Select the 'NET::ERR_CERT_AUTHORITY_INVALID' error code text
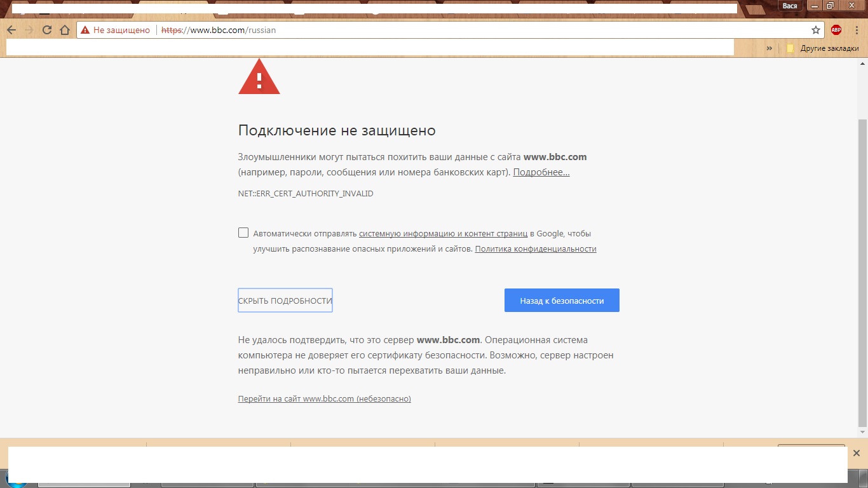Screen dimensions: 868x488 tap(306, 193)
